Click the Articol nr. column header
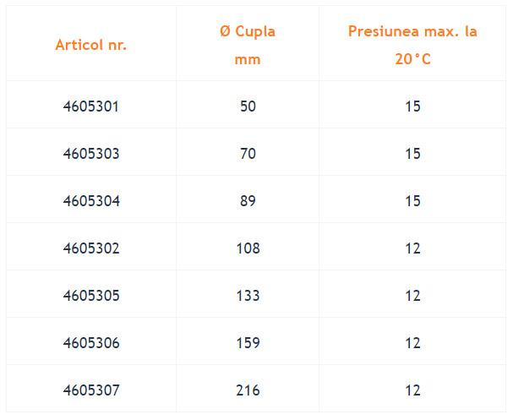 91,45
